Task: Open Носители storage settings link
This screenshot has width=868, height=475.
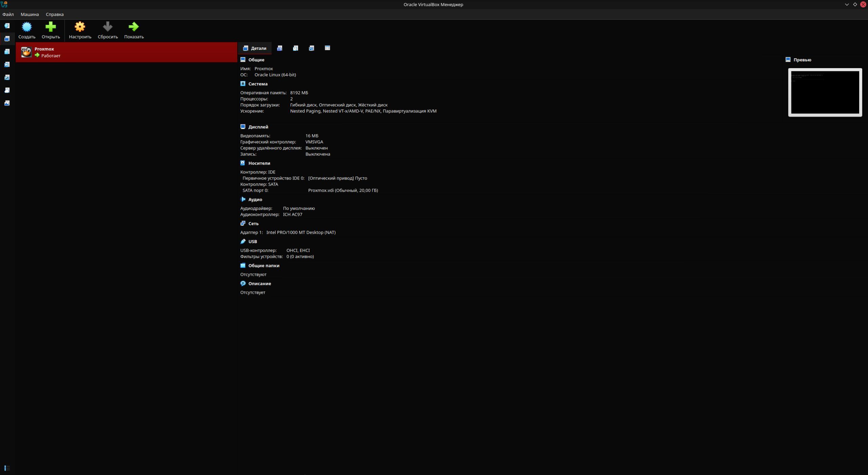Action: 259,163
